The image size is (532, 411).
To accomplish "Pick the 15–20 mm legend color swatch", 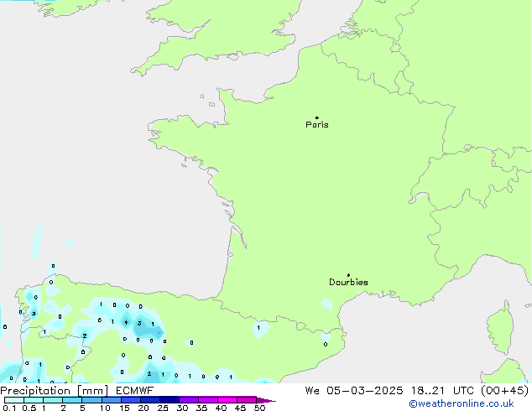I will coord(130,400).
